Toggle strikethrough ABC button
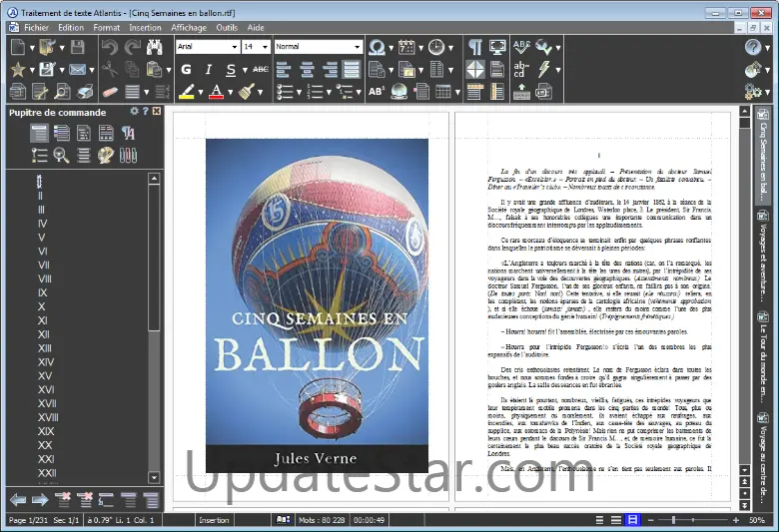This screenshot has height=532, width=779. point(261,70)
